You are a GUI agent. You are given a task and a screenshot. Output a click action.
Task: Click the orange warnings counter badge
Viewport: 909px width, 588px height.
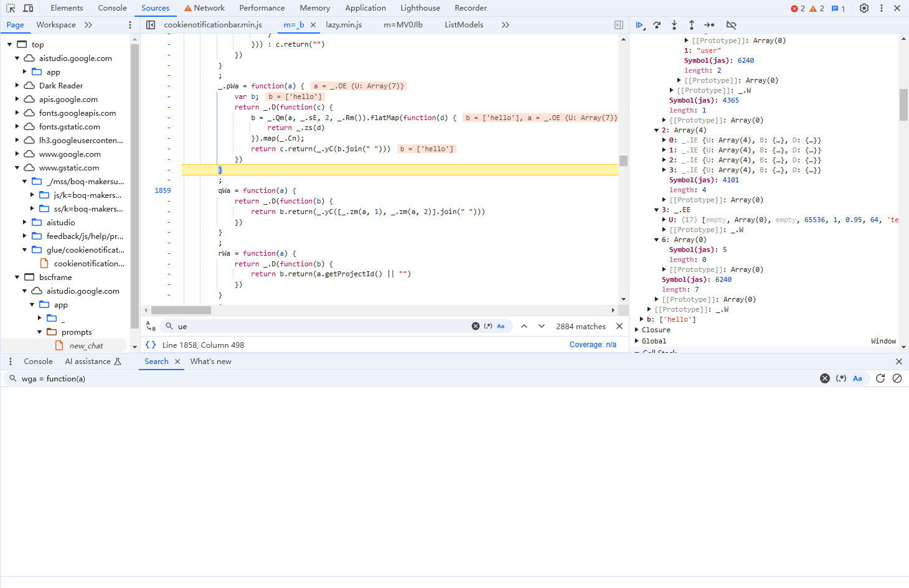click(x=817, y=9)
